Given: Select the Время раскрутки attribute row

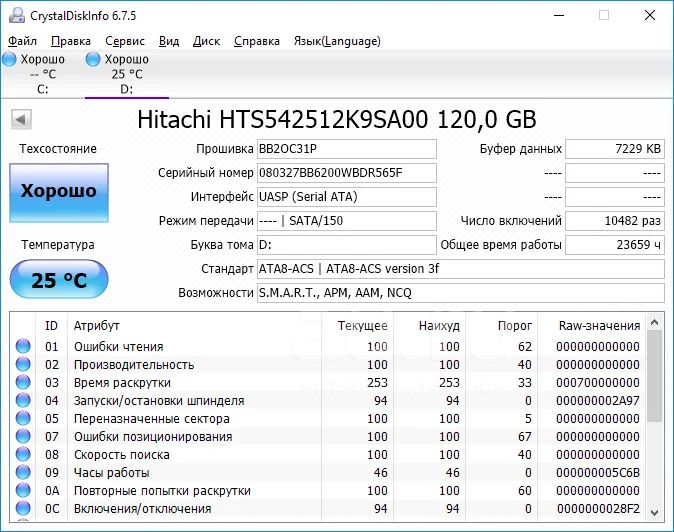Looking at the screenshot, I should point(328,382).
